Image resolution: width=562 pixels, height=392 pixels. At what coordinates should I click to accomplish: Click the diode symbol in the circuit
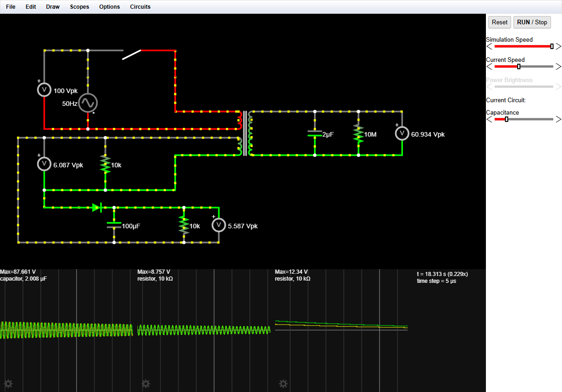pyautogui.click(x=96, y=208)
